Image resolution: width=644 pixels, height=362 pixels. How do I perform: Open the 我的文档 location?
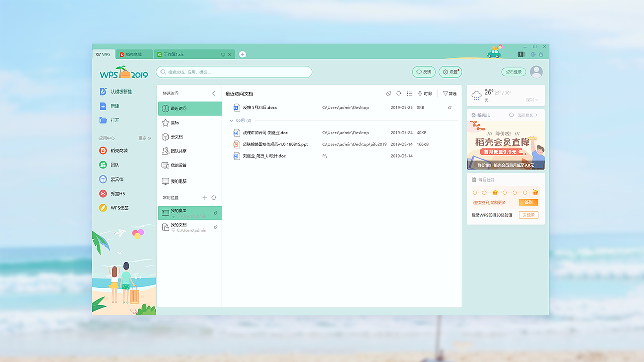(190, 227)
